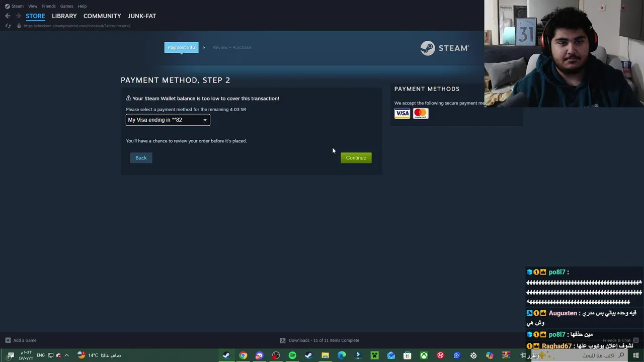Open Spotify from the taskbar
Viewport: 644px width, 362px height.
point(292,355)
